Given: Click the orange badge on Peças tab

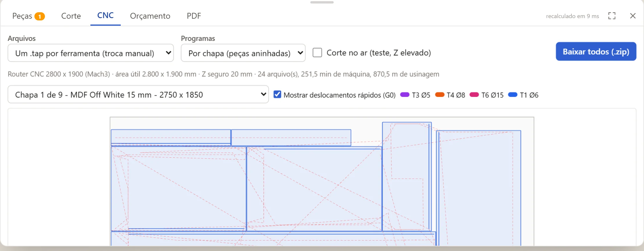Looking at the screenshot, I should pos(40,16).
